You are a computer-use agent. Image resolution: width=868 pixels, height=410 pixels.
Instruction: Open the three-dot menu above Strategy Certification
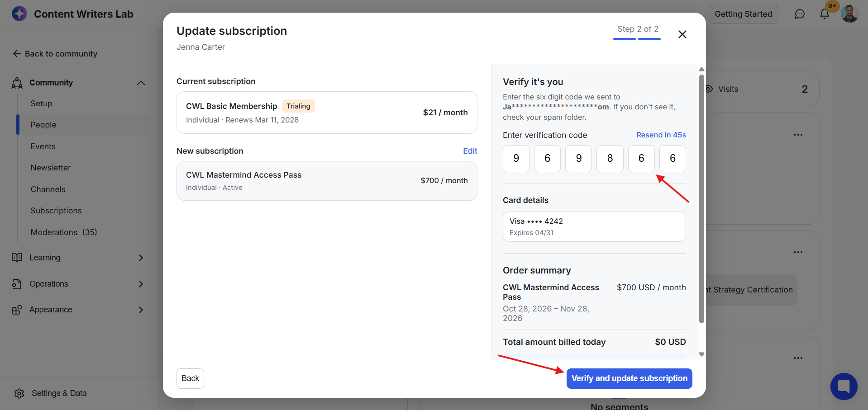(x=798, y=252)
